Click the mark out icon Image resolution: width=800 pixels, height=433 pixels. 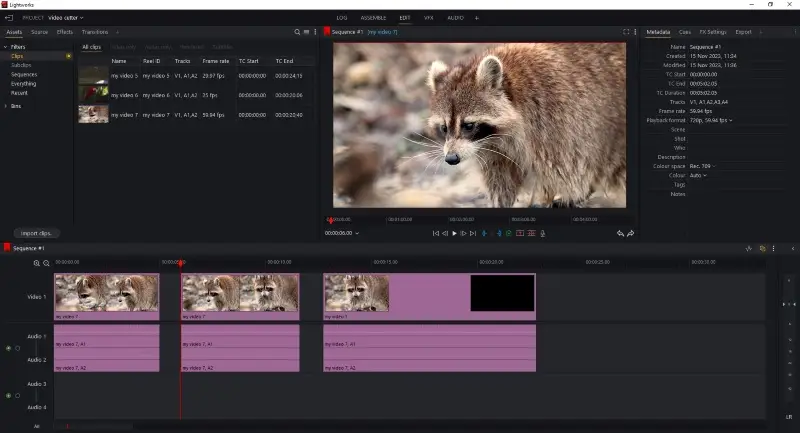498,233
